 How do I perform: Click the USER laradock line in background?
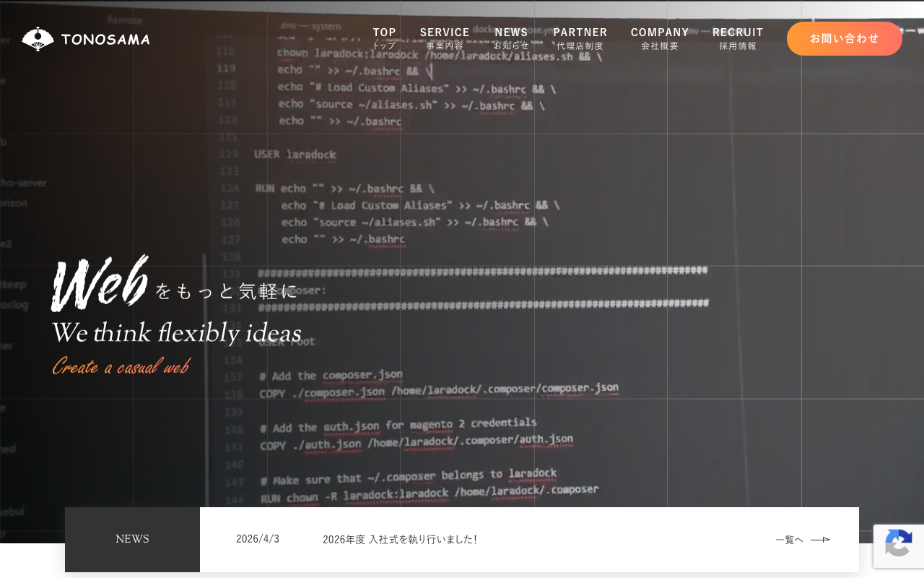tap(295, 155)
